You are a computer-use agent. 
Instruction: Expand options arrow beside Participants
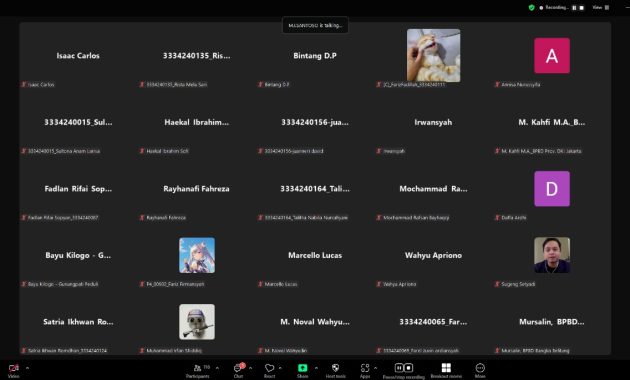(x=217, y=368)
